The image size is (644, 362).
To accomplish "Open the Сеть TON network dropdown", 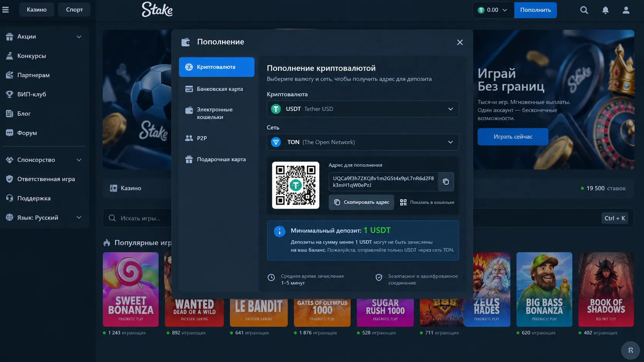I will (363, 142).
